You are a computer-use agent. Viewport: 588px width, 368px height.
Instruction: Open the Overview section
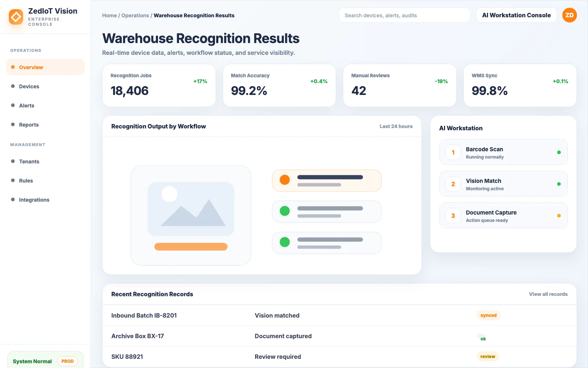point(45,67)
